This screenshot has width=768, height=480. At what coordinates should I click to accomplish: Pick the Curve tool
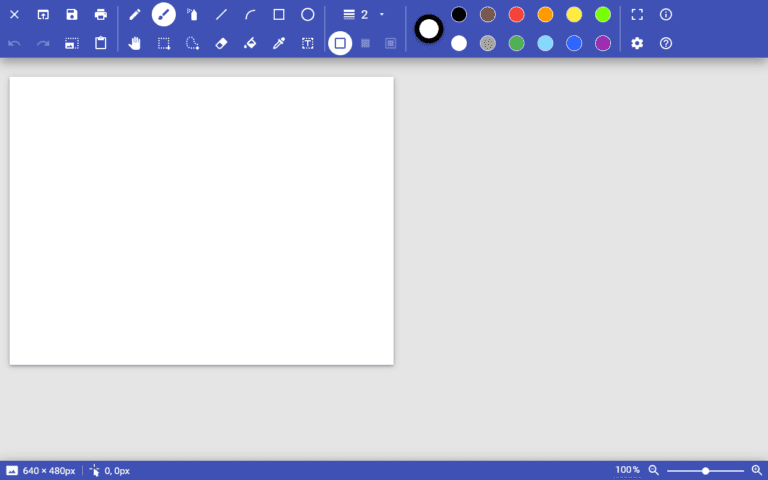pos(250,15)
